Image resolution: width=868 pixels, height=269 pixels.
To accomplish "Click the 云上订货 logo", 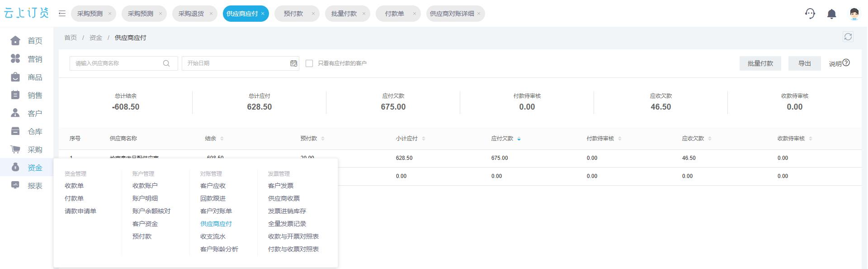I will point(26,13).
